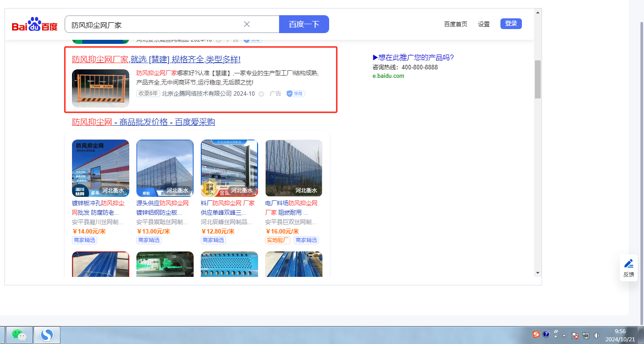
Task: Open 镀锌板冲孔防风抑尘网批发 product title
Action: pos(99,208)
